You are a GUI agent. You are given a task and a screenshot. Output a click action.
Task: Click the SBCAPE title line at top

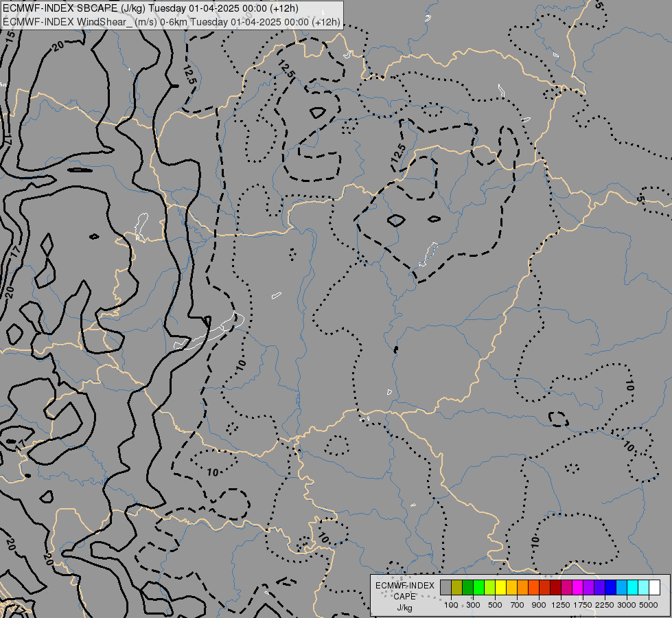[150, 8]
